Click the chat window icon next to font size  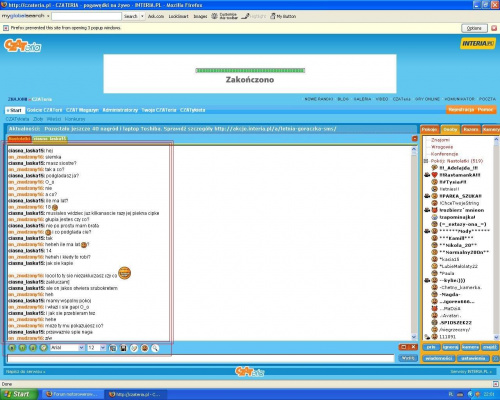[113, 348]
